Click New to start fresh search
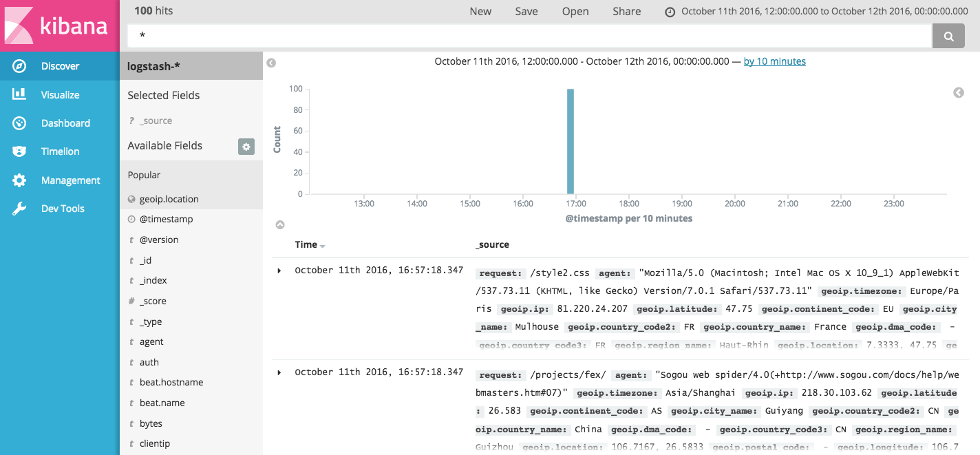This screenshot has width=980, height=455. point(480,11)
